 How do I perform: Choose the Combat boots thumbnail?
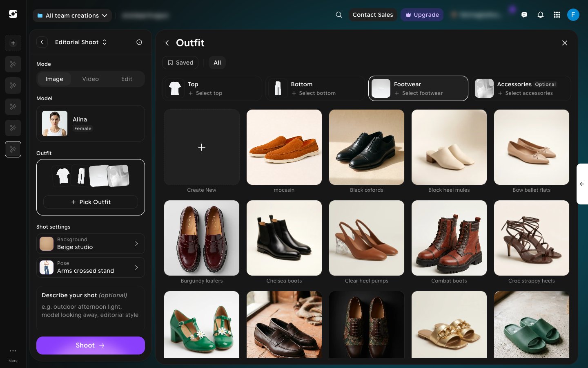point(449,238)
